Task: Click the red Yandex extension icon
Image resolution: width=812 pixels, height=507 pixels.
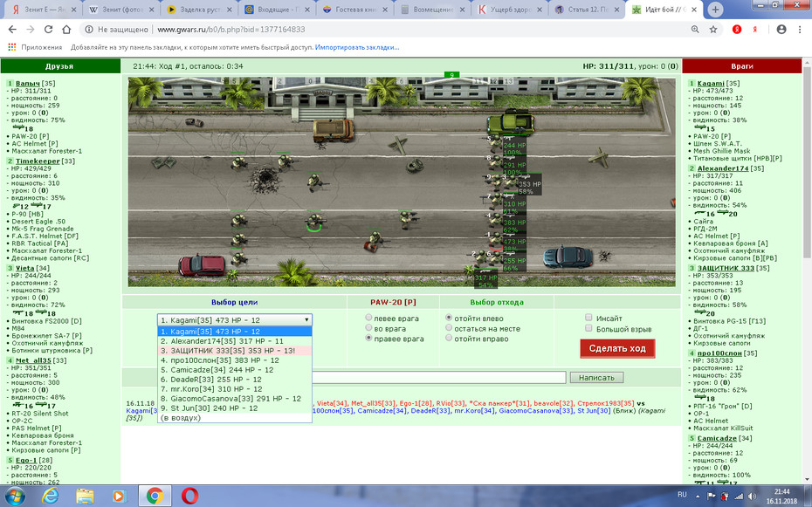Action: (x=736, y=30)
